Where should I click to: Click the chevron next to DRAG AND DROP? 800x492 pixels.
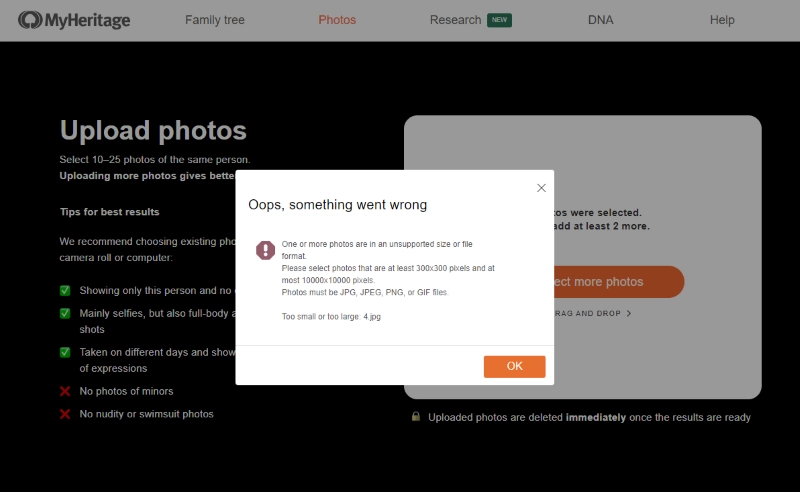[629, 314]
